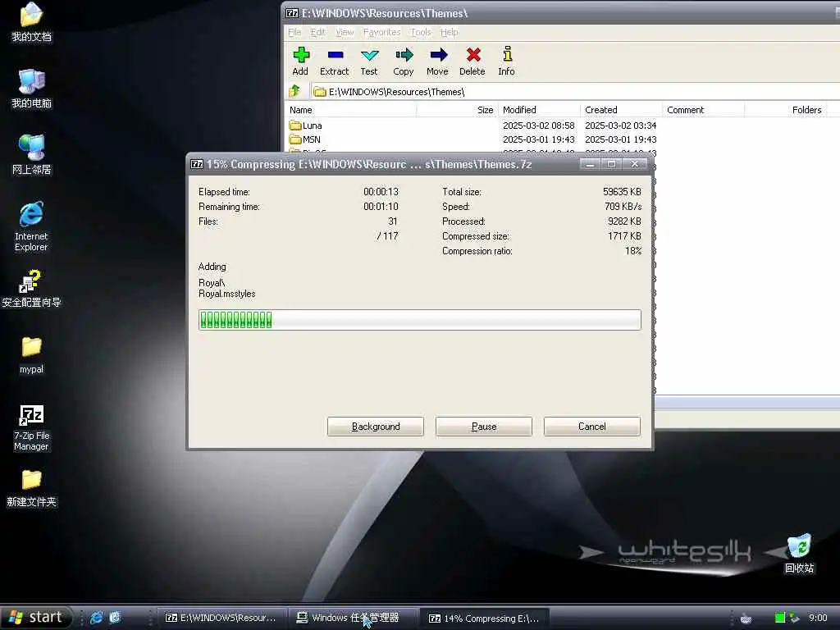Viewport: 840px width, 630px height.
Task: Click the address path field in 7-Zip
Action: tap(576, 92)
